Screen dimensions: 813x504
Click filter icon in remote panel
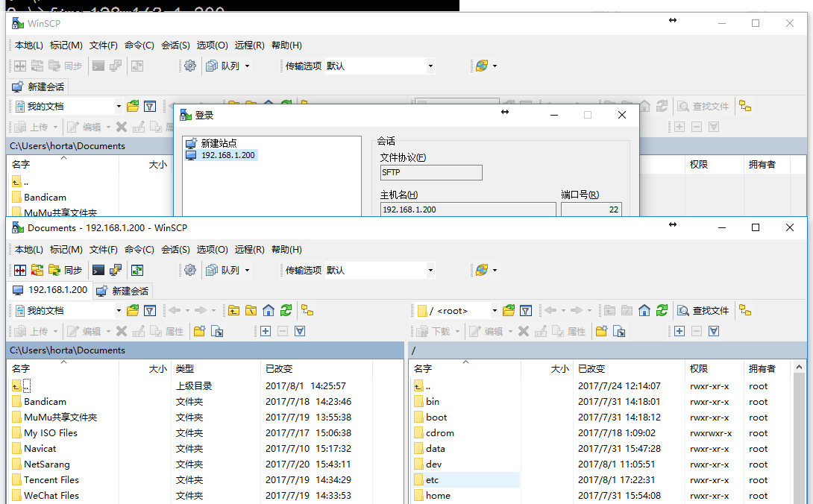tap(526, 311)
